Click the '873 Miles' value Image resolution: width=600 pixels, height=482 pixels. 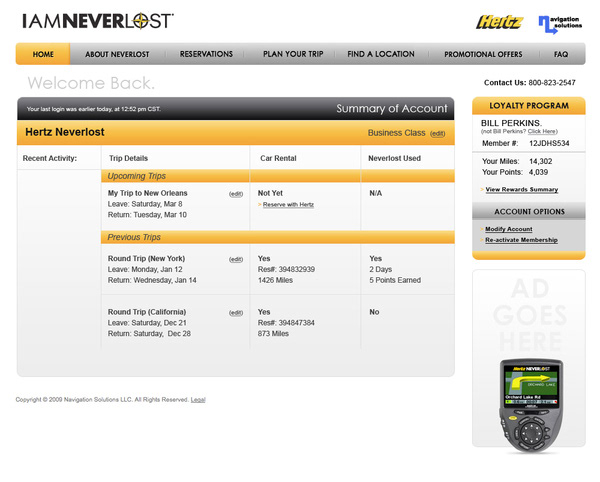coord(273,334)
